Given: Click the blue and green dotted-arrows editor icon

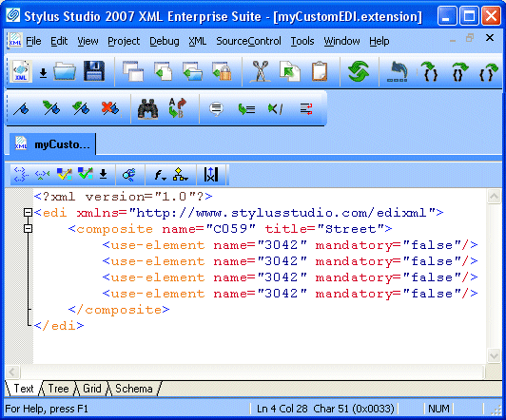Looking at the screenshot, I should click(x=42, y=175).
